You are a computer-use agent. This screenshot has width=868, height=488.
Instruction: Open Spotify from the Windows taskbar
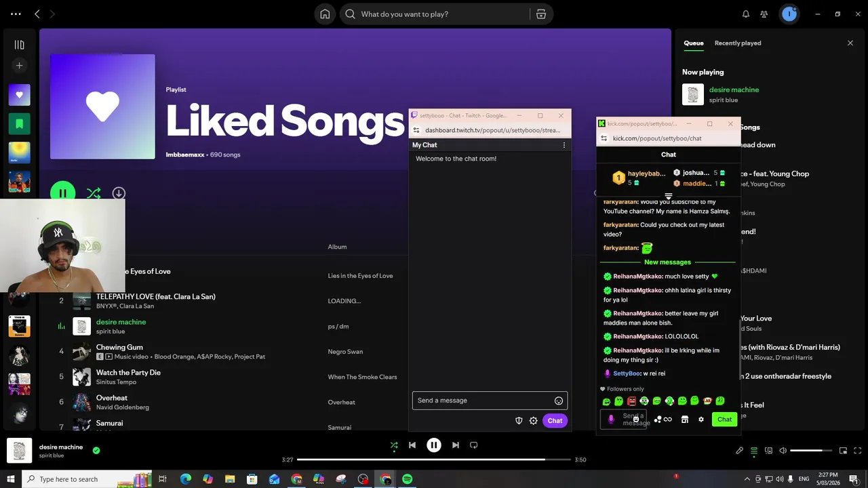click(x=408, y=479)
